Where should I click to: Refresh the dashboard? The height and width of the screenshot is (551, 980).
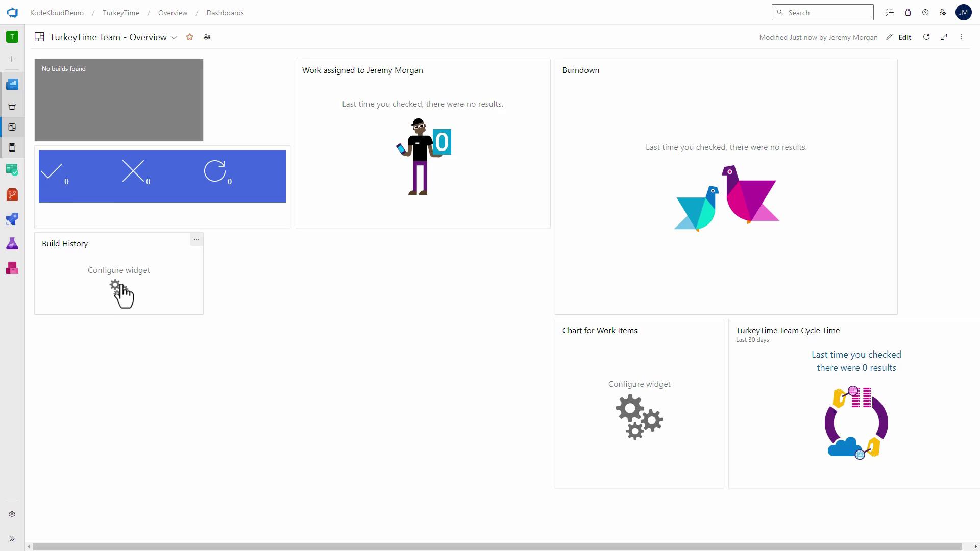(x=926, y=37)
